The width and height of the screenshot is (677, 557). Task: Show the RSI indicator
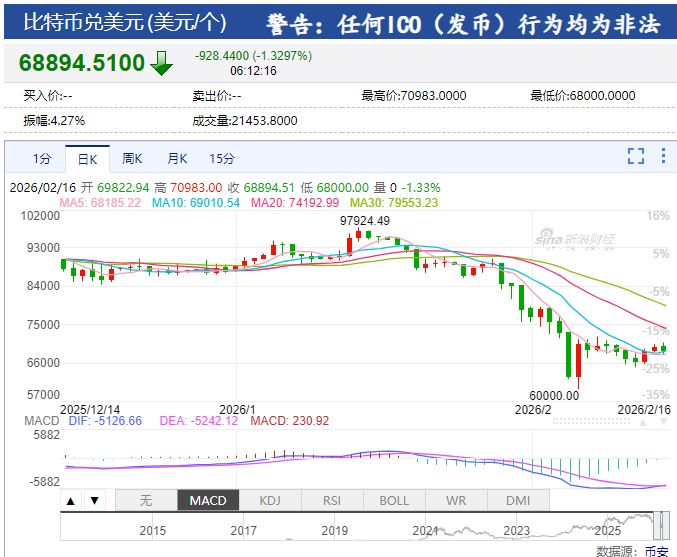332,500
